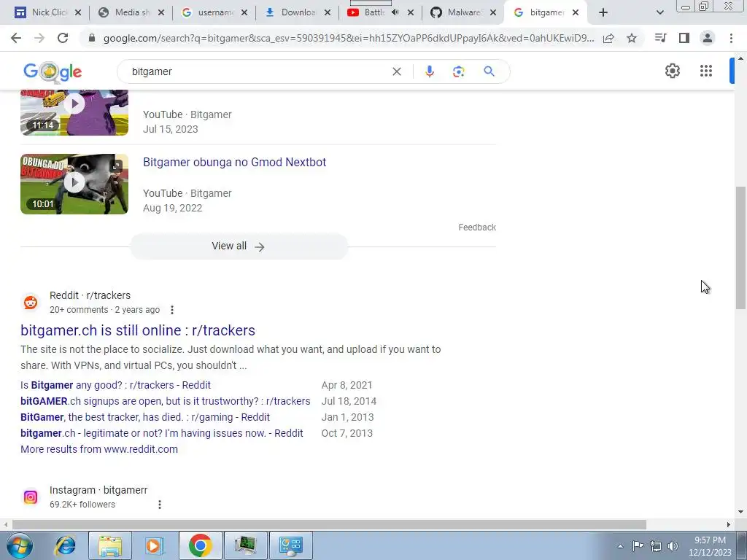Open bitGAMER.ch signups are open link

(166, 402)
